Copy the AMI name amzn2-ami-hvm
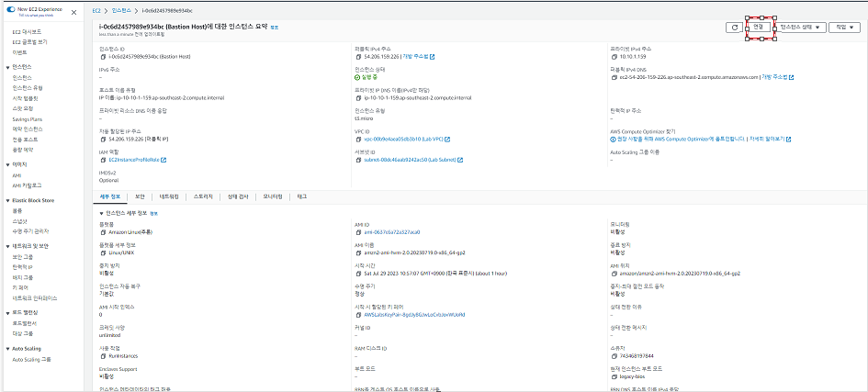 pos(359,253)
